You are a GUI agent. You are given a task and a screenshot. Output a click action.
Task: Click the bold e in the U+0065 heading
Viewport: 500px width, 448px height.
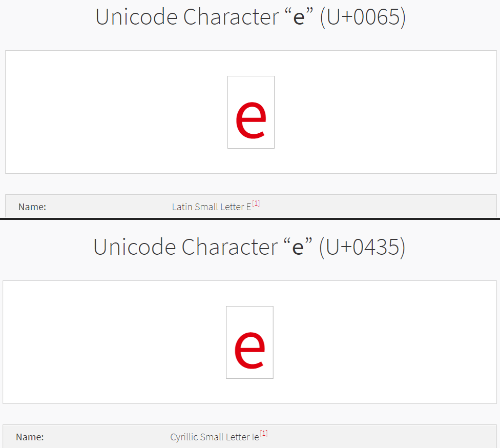pos(299,18)
